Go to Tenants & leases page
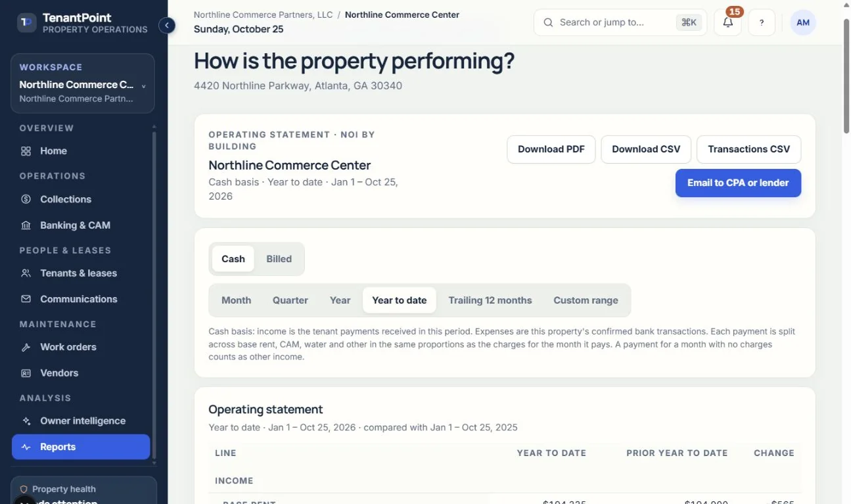This screenshot has height=504, width=851. (81, 273)
